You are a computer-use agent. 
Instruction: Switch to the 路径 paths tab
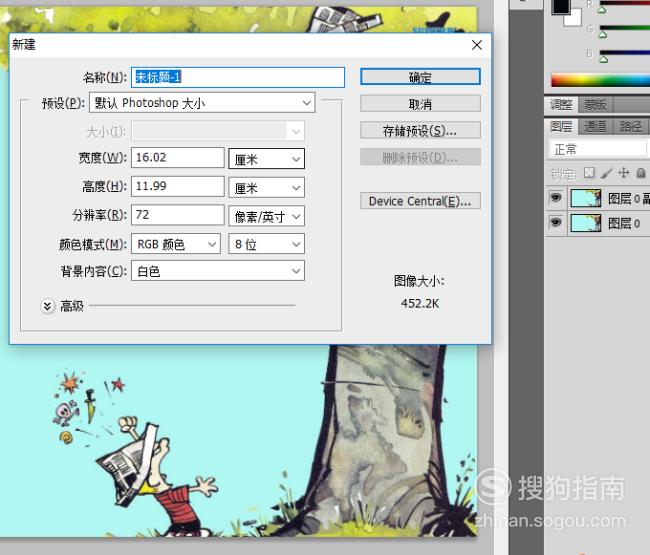(x=630, y=126)
